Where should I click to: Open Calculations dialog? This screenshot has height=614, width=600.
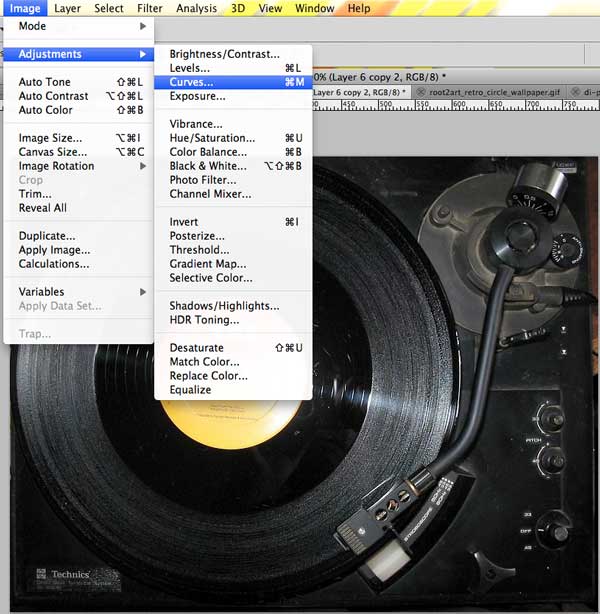click(x=79, y=264)
